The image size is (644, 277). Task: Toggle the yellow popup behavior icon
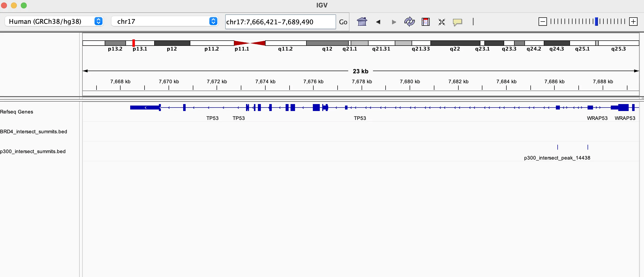coord(457,22)
